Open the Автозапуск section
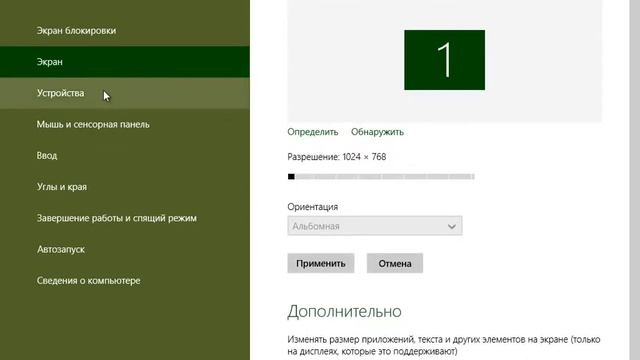The height and width of the screenshot is (360, 640). point(124,249)
